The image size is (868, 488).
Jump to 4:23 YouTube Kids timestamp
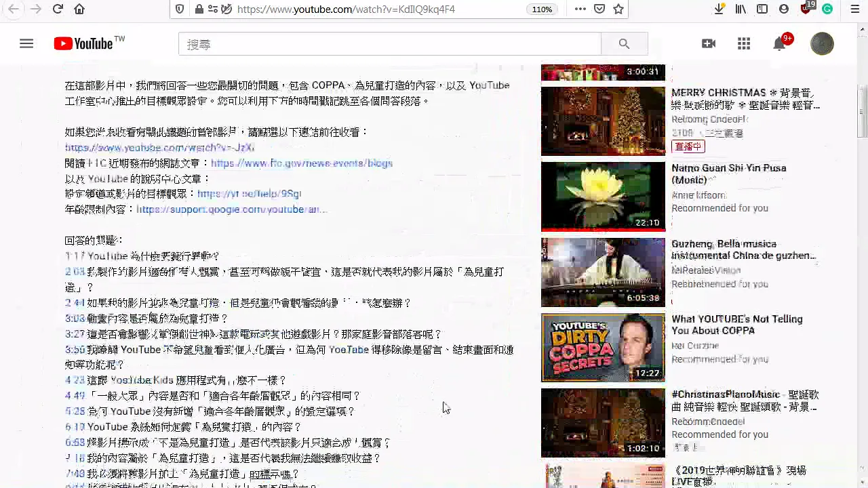[x=75, y=381]
